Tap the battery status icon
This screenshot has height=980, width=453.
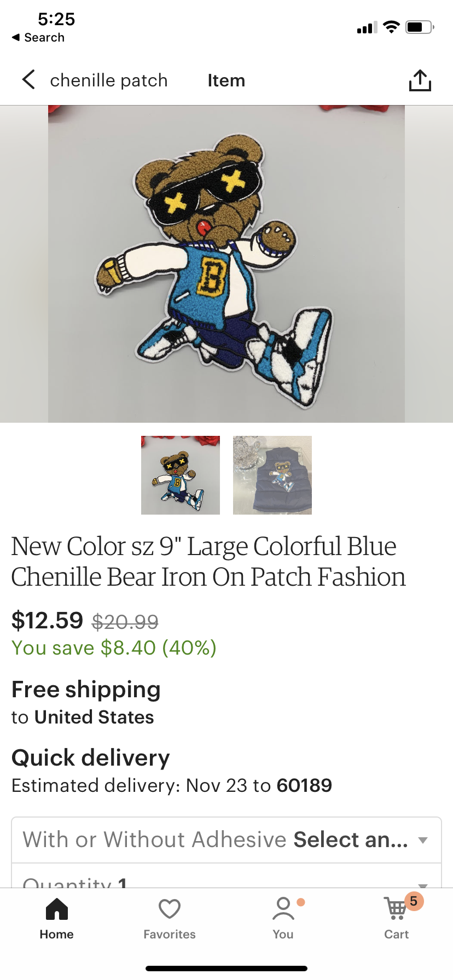pyautogui.click(x=419, y=27)
